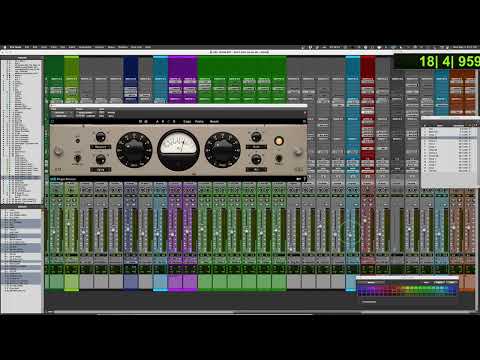This screenshot has height=360, width=480.
Task: Open the Window menu
Action: pyautogui.click(x=123, y=47)
